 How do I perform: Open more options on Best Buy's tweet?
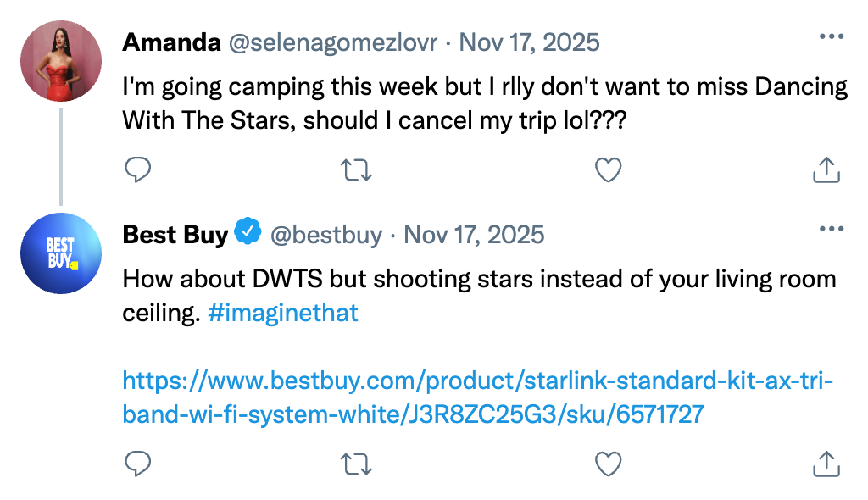coord(831,230)
